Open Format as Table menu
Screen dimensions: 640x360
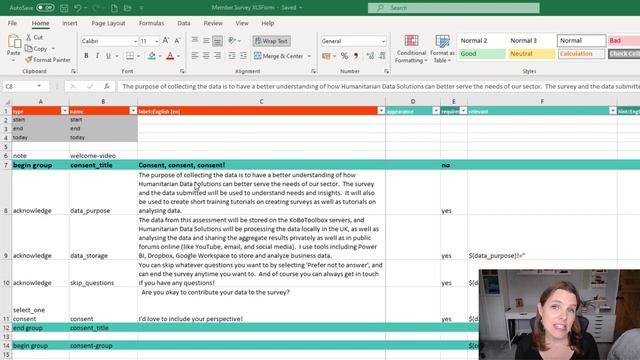click(442, 49)
